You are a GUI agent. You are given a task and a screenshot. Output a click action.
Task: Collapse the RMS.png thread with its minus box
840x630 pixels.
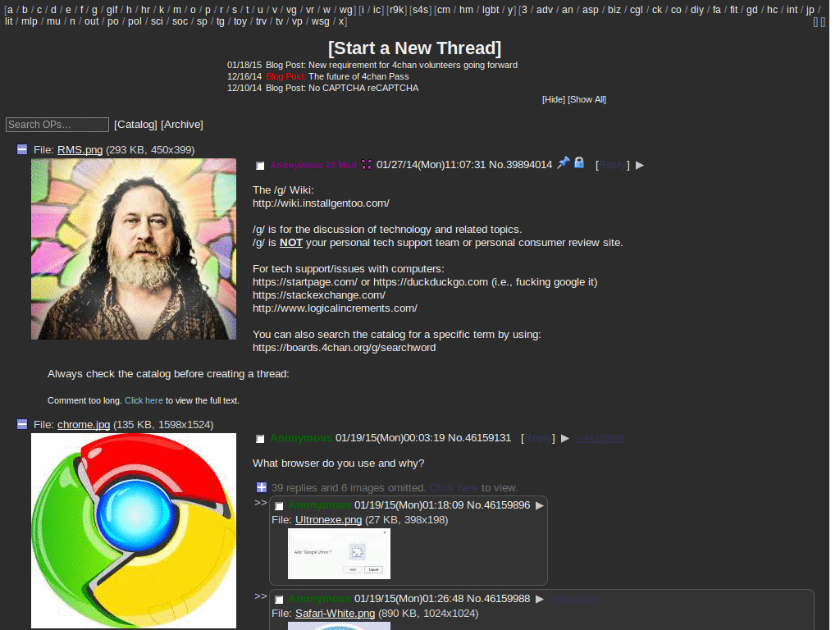[21, 149]
